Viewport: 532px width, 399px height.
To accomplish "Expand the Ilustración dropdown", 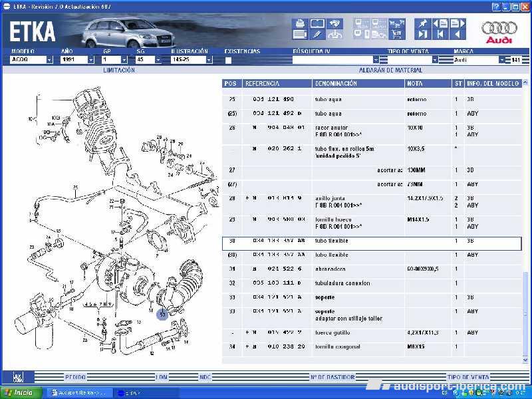I will pos(209,60).
